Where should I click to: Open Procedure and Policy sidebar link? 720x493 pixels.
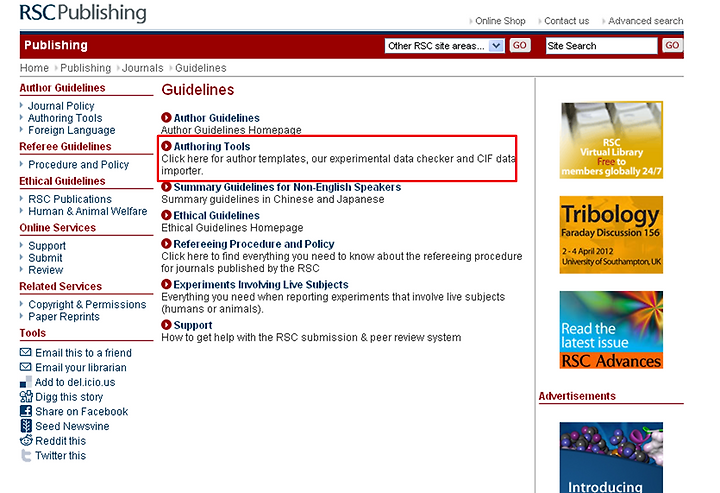79,164
